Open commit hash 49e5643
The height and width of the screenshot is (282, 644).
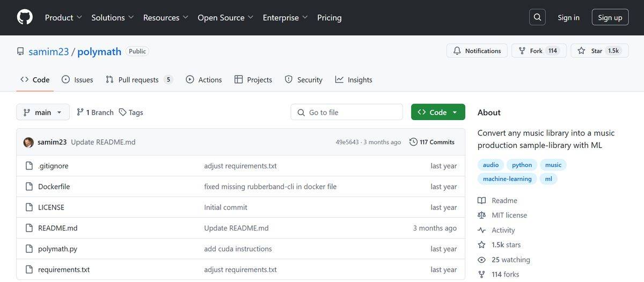coord(348,142)
